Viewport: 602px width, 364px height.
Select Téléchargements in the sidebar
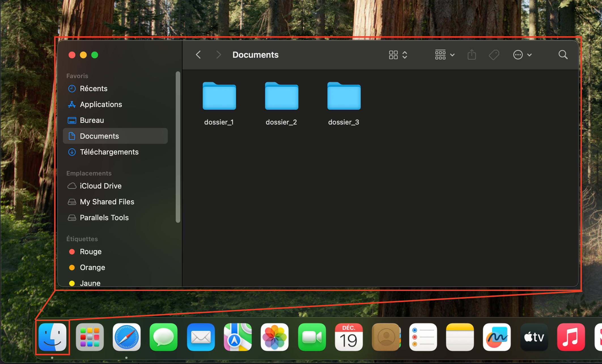(x=109, y=152)
